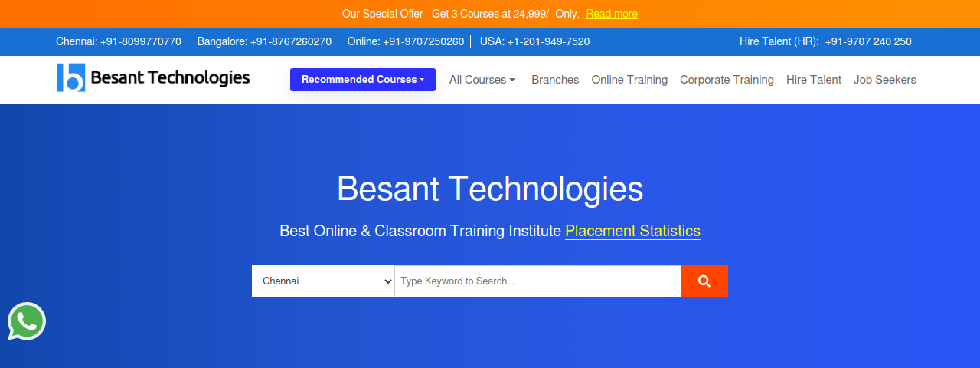
Task: Open Job Seekers menu item
Action: click(885, 80)
